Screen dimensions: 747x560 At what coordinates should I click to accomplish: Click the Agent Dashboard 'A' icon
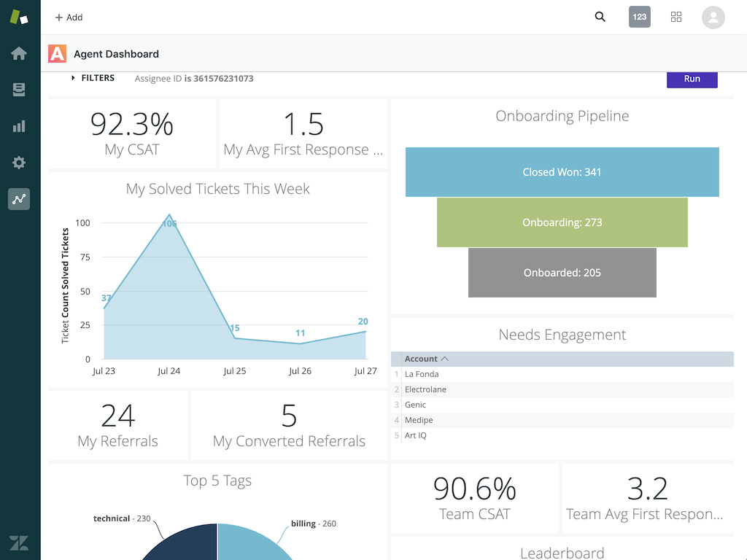pos(57,52)
